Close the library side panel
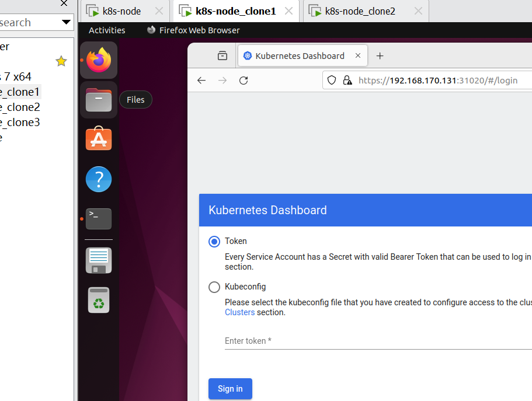Image resolution: width=532 pixels, height=401 pixels. coord(64,4)
